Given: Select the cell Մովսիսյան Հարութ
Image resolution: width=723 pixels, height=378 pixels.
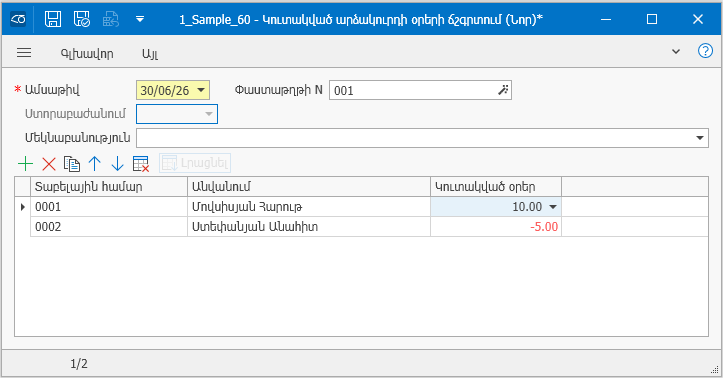Looking at the screenshot, I should click(x=309, y=207).
